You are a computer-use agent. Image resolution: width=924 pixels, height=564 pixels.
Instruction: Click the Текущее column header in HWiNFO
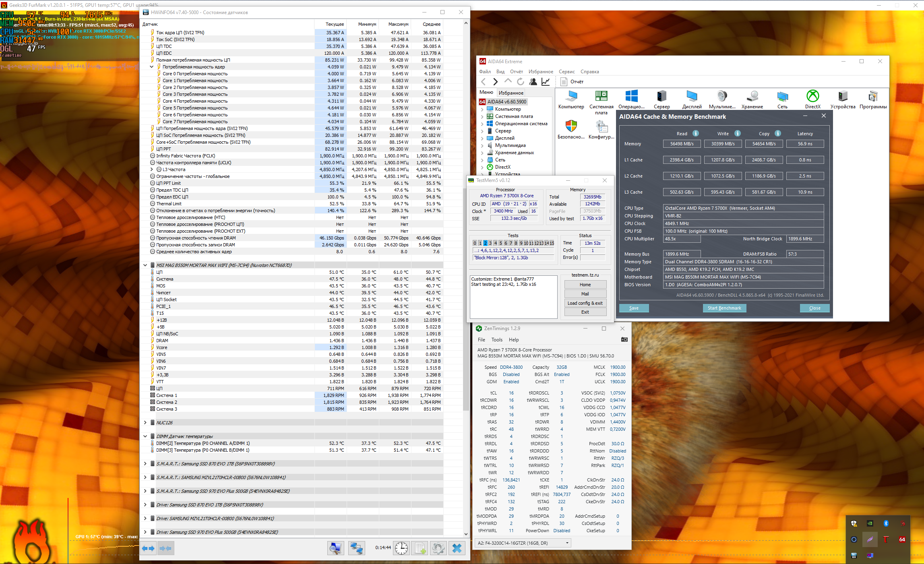pyautogui.click(x=330, y=24)
